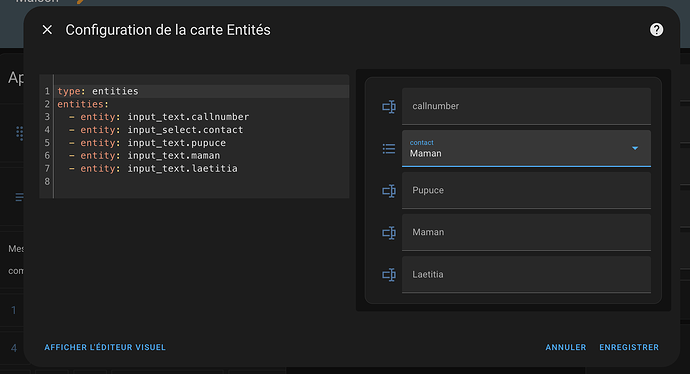Click empty line 8 in the YAML editor
The height and width of the screenshot is (374, 690).
(x=202, y=181)
